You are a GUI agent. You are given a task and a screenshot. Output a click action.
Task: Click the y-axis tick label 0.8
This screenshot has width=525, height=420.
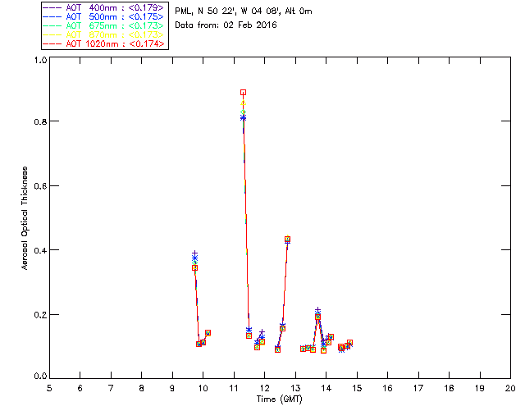tap(40, 121)
